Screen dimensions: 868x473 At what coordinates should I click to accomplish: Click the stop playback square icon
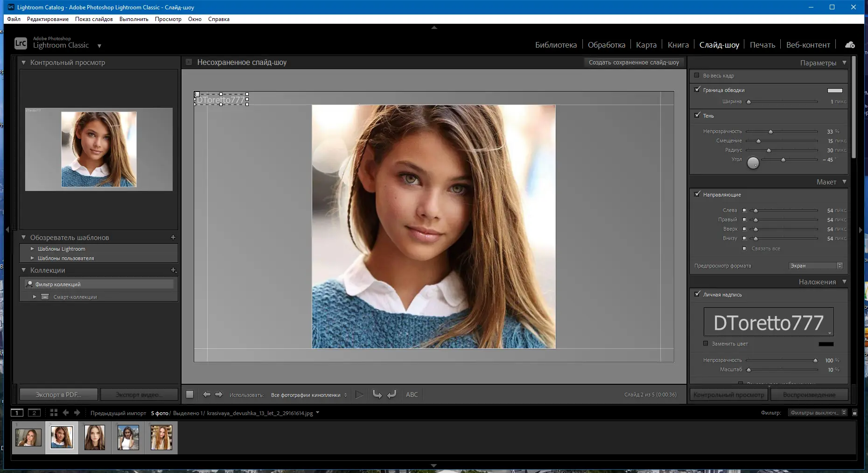tap(189, 395)
